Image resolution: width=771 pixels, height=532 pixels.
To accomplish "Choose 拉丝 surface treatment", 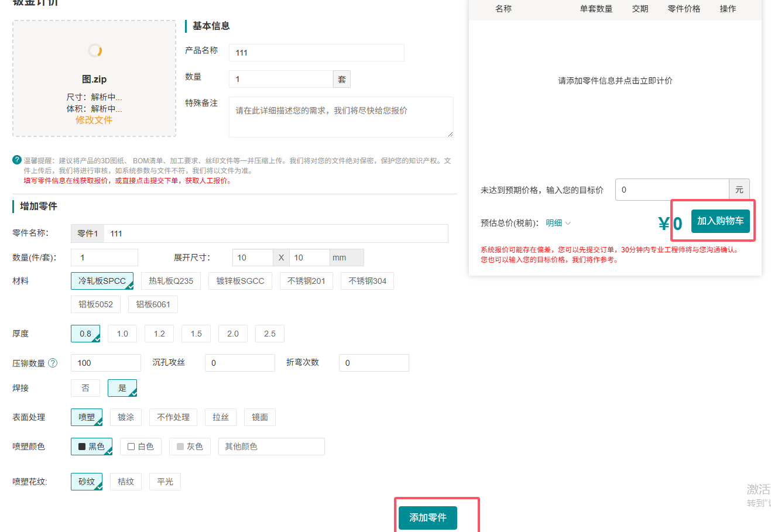I will (x=221, y=417).
